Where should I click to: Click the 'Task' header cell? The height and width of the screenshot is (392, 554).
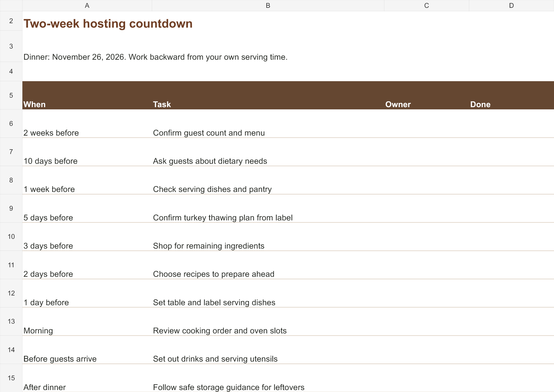pyautogui.click(x=268, y=95)
